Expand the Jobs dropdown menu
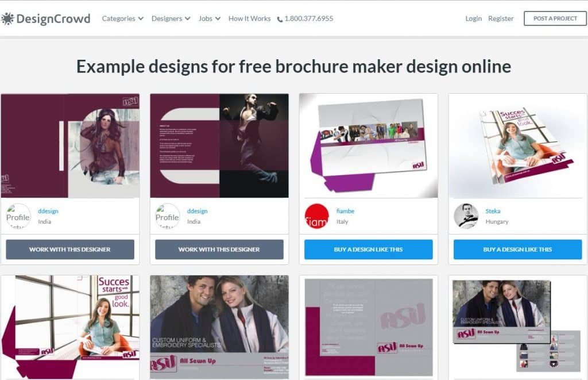The width and height of the screenshot is (588, 380). (x=209, y=18)
